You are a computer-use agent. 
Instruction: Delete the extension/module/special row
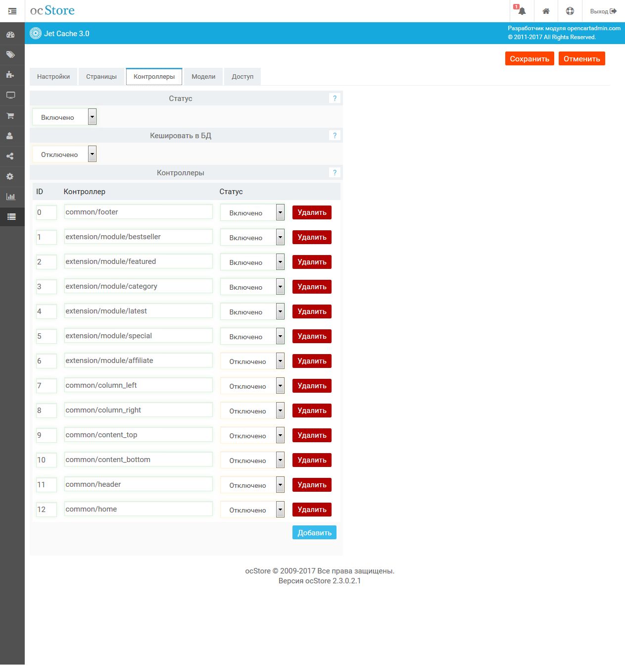coord(312,336)
